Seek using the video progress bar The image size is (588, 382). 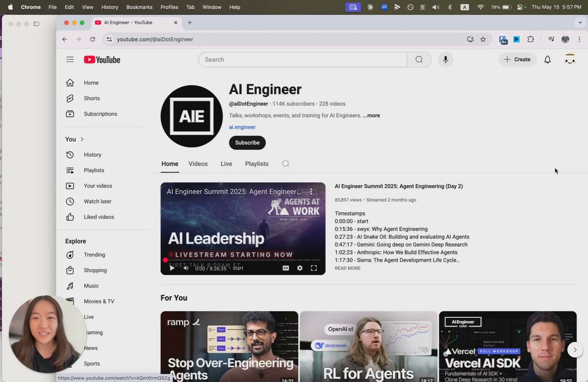243,260
